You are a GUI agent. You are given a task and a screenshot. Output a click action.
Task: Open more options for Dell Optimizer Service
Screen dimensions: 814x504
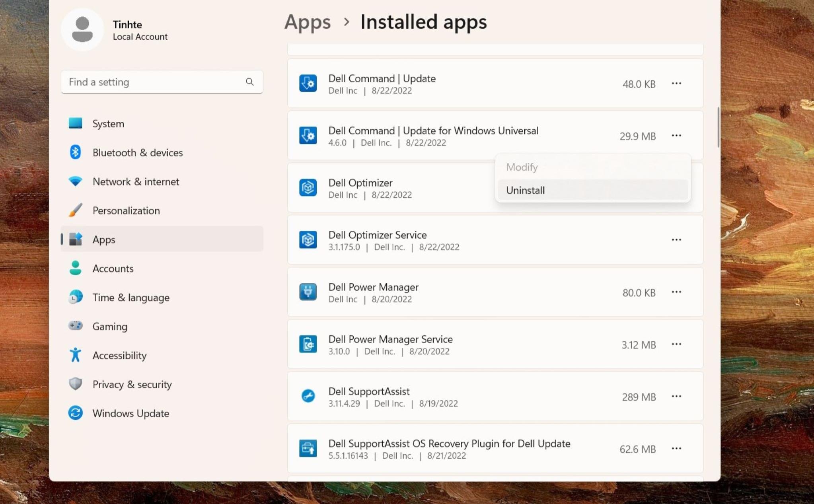pos(676,240)
